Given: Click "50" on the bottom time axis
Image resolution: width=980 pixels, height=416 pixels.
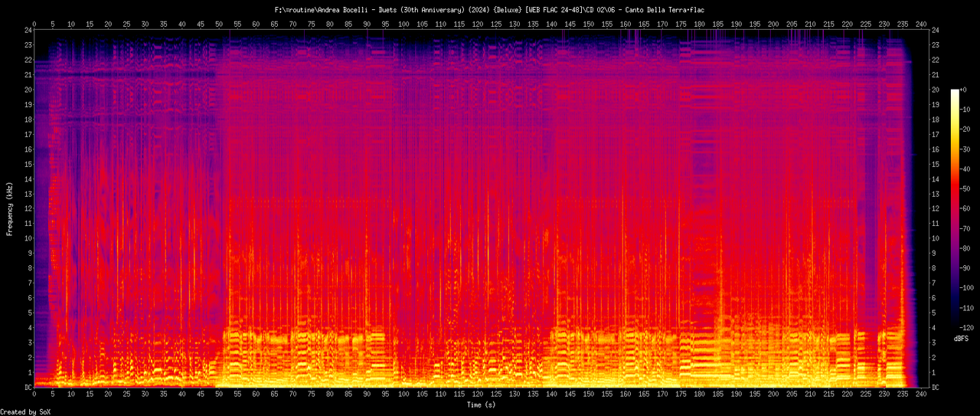Looking at the screenshot, I should tap(219, 395).
